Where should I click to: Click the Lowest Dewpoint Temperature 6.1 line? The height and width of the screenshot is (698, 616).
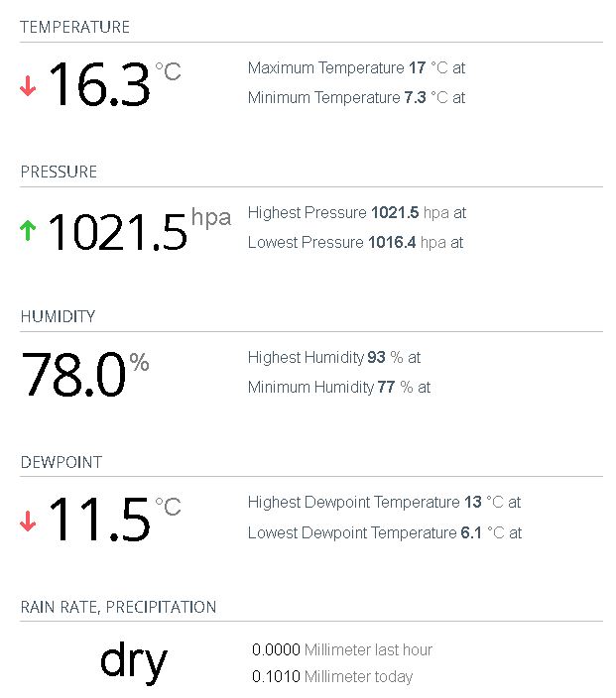[384, 532]
